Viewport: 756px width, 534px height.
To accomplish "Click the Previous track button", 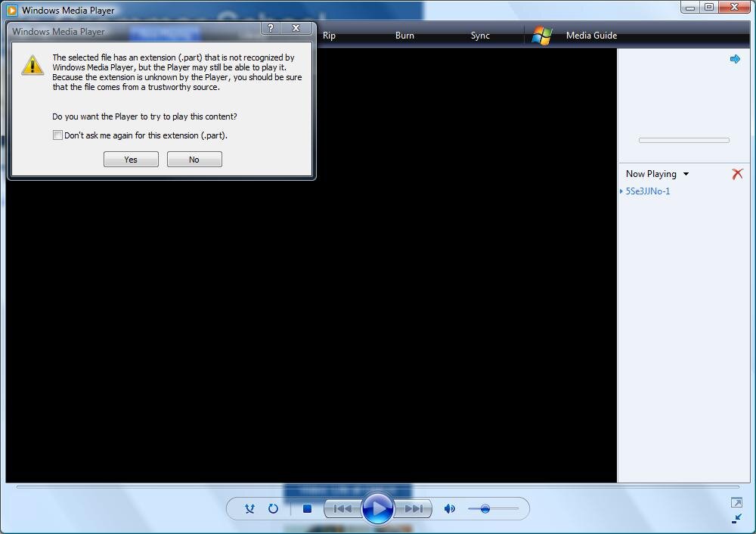I will (342, 508).
